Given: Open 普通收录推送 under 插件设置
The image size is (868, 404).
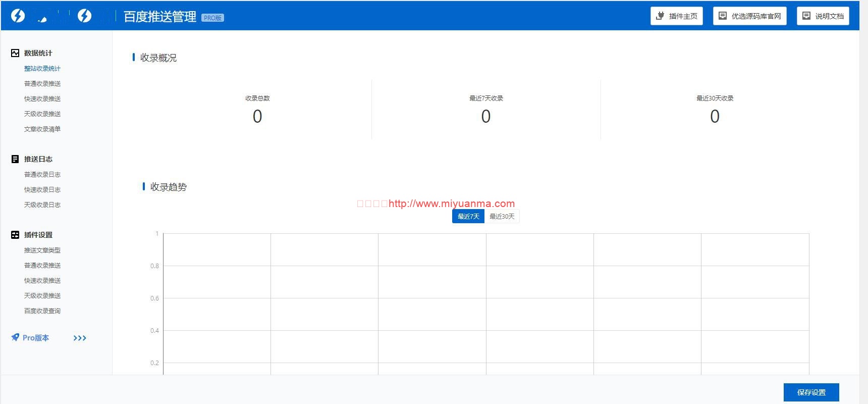Looking at the screenshot, I should (42, 266).
